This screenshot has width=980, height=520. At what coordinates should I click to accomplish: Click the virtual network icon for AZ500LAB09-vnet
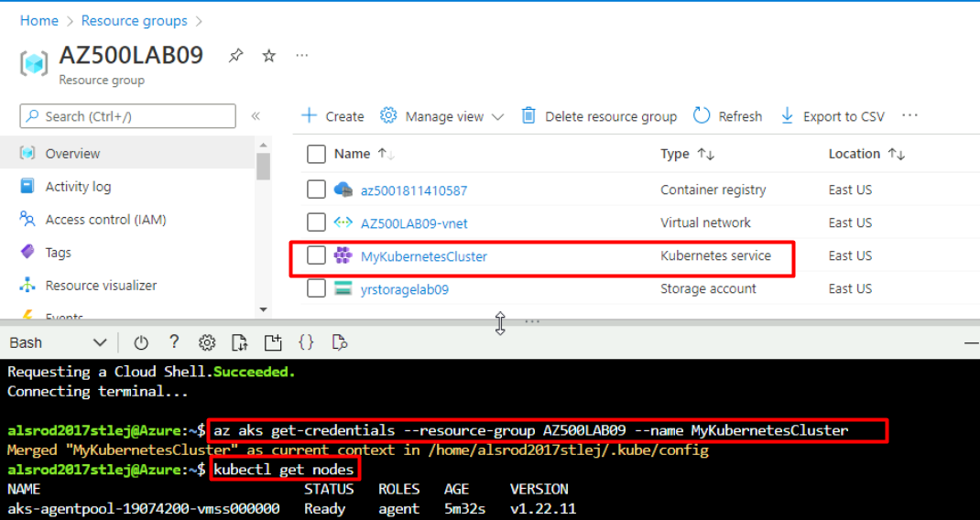pyautogui.click(x=343, y=222)
